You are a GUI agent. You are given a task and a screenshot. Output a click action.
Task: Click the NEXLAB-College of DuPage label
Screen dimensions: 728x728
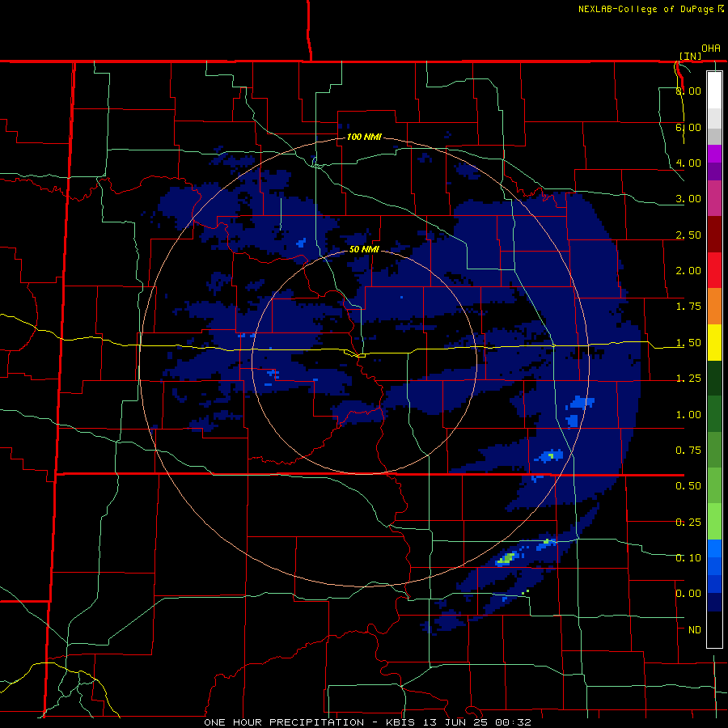tap(645, 9)
